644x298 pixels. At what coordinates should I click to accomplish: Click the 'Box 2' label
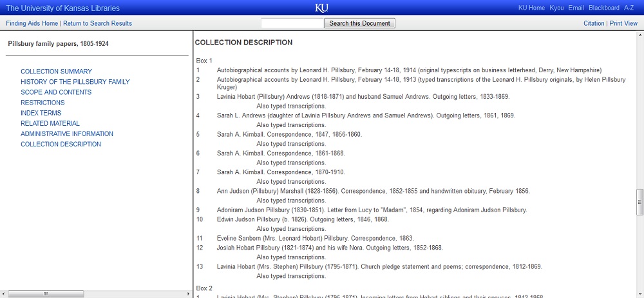coord(204,288)
